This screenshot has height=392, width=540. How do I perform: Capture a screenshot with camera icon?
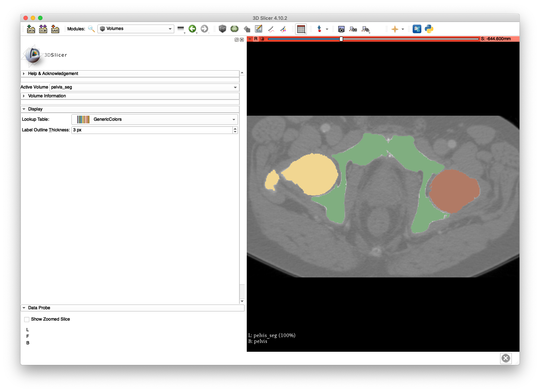pyautogui.click(x=341, y=29)
